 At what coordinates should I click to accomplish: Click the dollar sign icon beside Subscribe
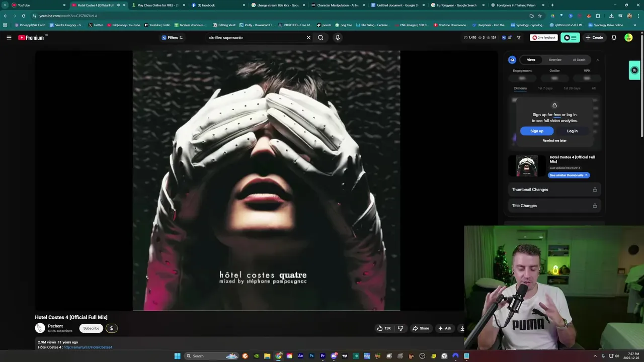[111, 328]
